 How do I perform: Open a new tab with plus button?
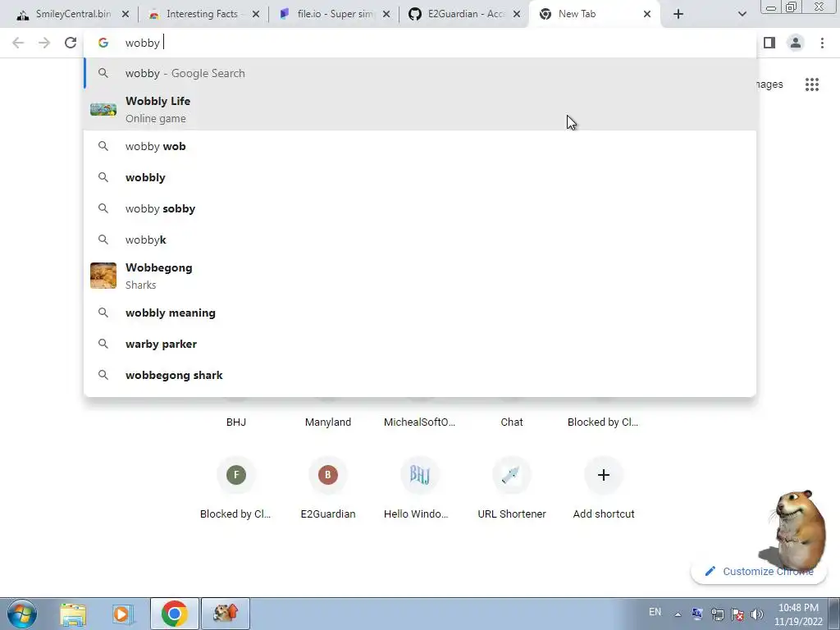(678, 15)
